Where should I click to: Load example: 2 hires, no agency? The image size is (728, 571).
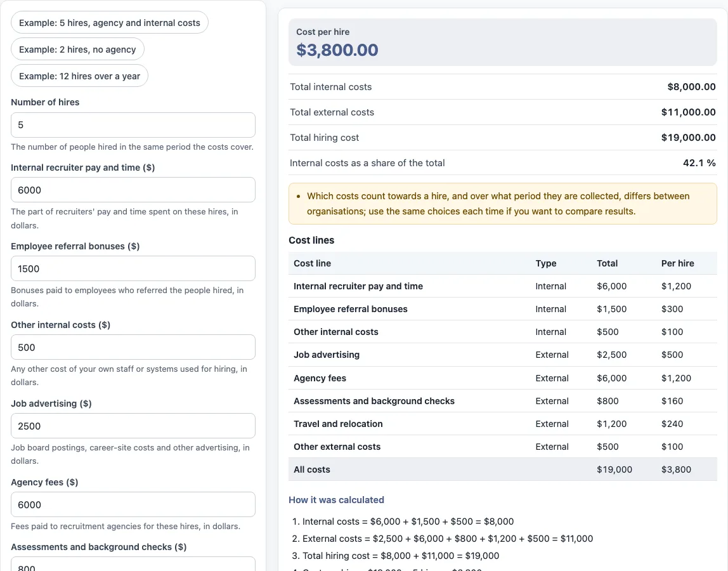click(77, 49)
